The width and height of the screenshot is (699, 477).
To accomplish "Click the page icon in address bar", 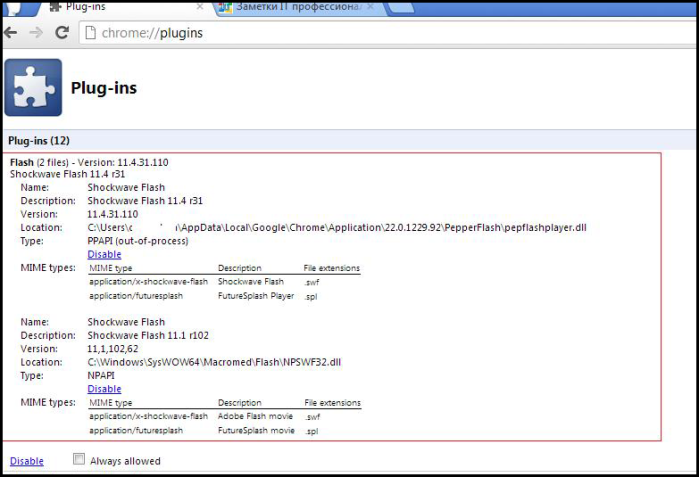I will point(90,33).
